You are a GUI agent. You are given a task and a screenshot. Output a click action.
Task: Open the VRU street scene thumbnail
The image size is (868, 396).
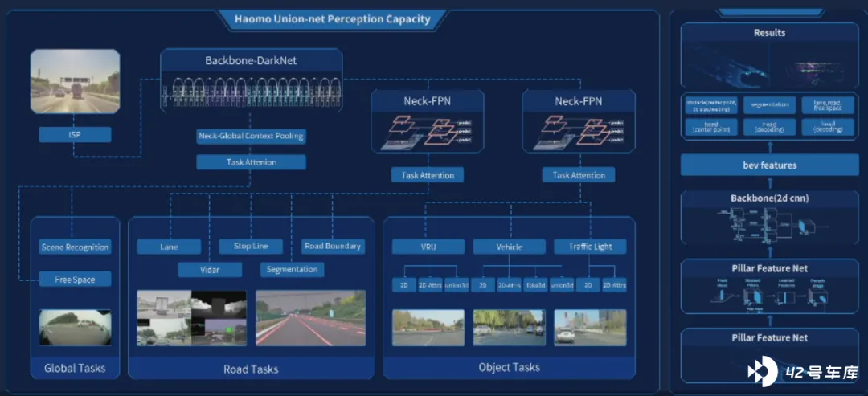[428, 328]
